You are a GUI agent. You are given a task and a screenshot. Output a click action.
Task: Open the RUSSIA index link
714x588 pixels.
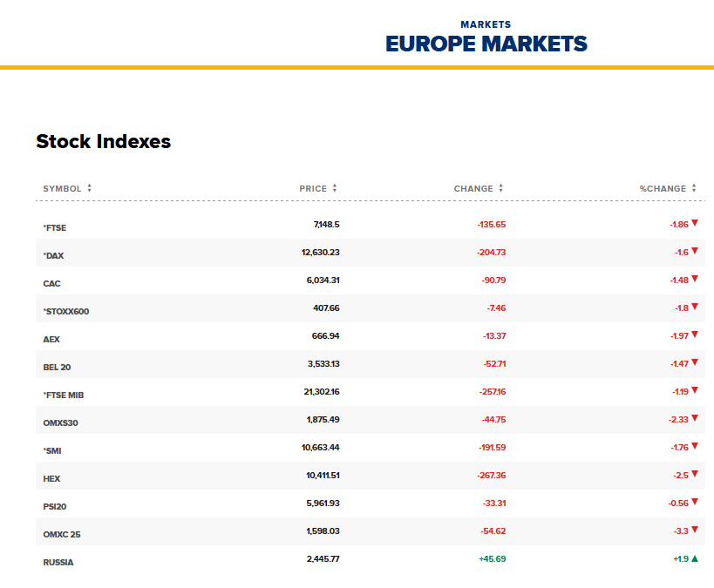(58, 563)
